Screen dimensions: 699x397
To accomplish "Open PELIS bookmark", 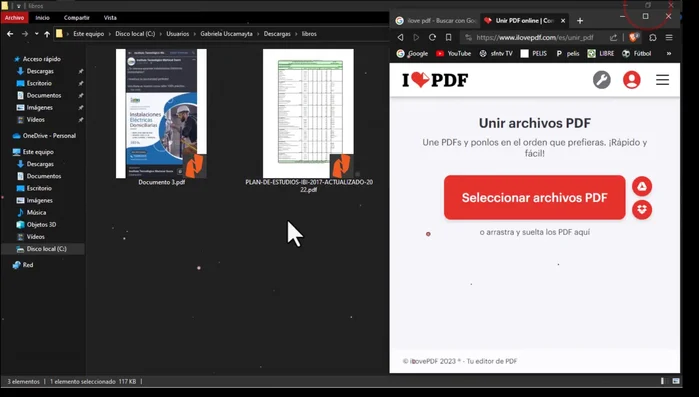I will click(534, 53).
